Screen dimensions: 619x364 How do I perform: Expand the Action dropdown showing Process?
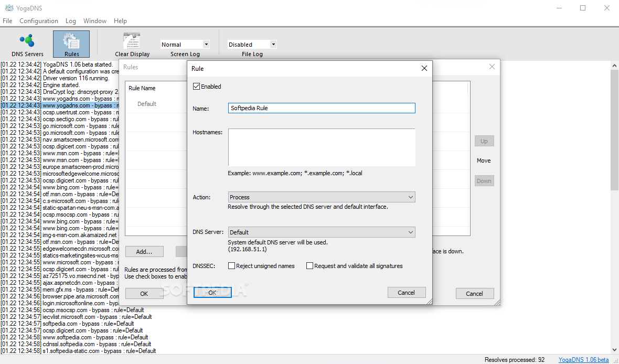tap(322, 197)
